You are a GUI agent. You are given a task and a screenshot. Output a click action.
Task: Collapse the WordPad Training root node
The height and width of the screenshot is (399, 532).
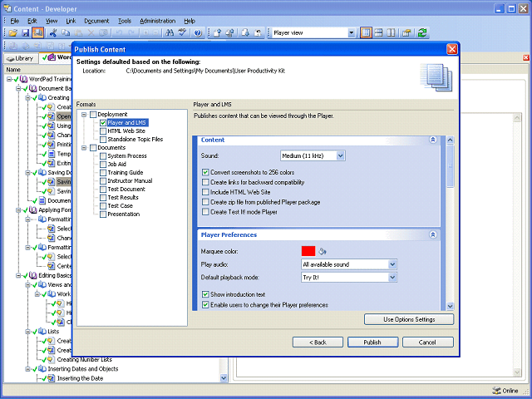point(9,79)
